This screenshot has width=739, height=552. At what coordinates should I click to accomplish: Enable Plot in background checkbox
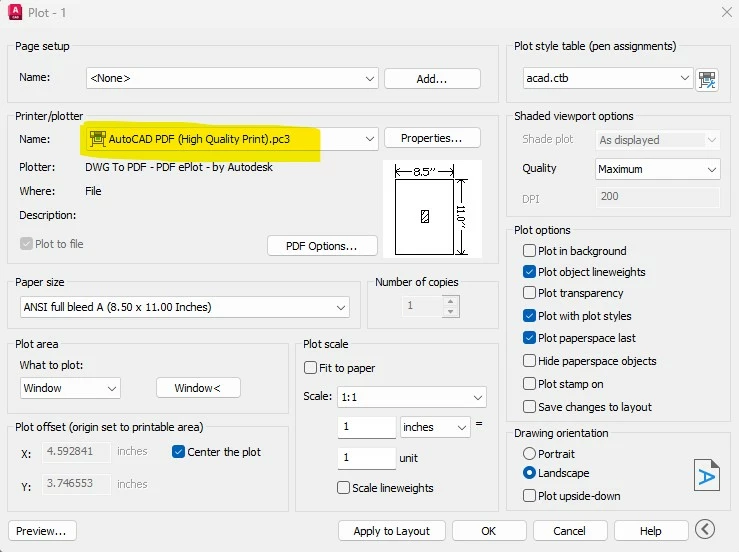coord(529,250)
